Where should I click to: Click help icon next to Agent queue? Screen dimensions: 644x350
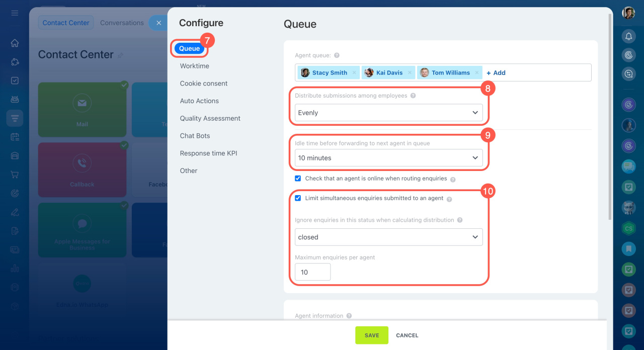[337, 56]
